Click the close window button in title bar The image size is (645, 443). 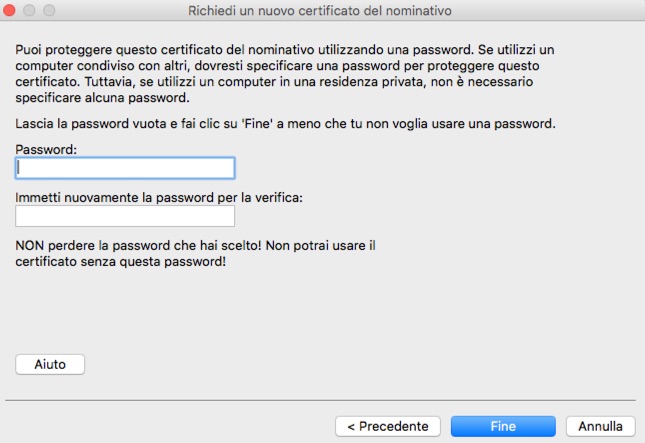click(12, 10)
